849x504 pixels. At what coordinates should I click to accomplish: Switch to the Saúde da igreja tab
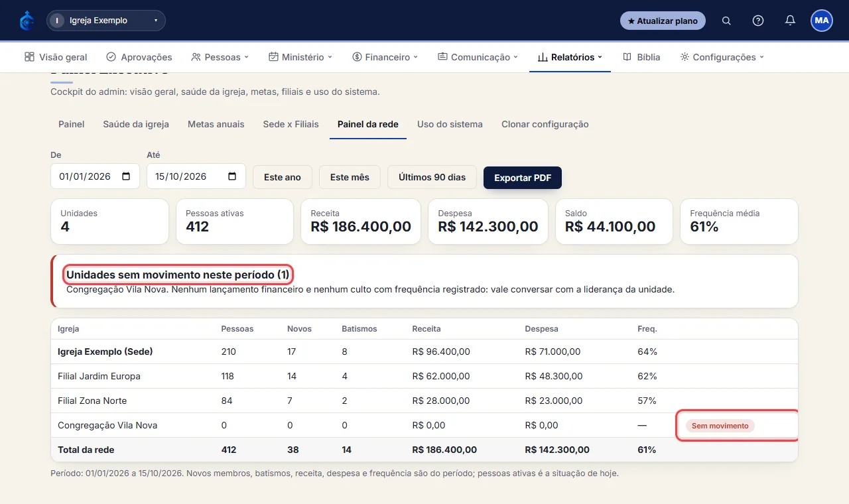pos(136,124)
